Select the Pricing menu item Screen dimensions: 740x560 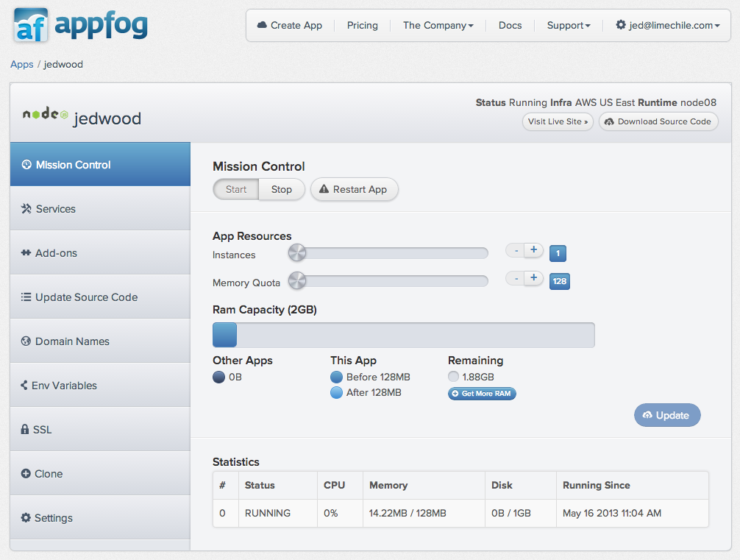tap(362, 25)
